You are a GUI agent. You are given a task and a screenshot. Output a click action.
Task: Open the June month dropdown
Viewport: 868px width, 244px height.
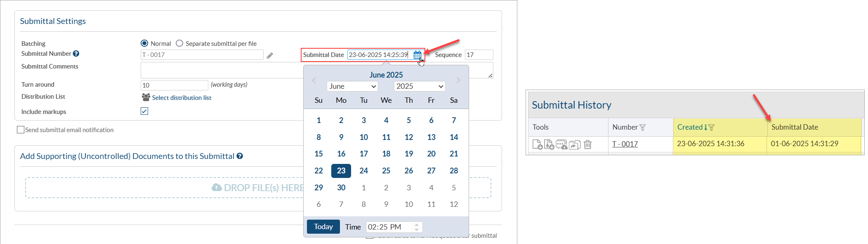352,86
